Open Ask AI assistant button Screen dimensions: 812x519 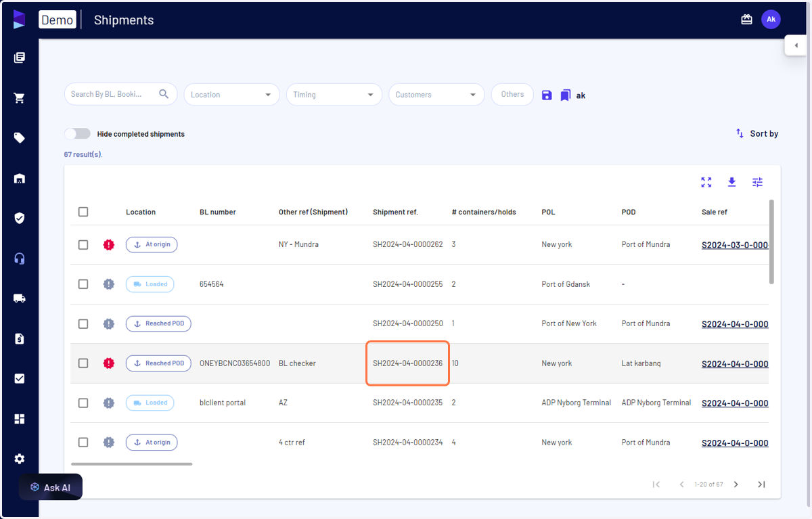coord(51,487)
